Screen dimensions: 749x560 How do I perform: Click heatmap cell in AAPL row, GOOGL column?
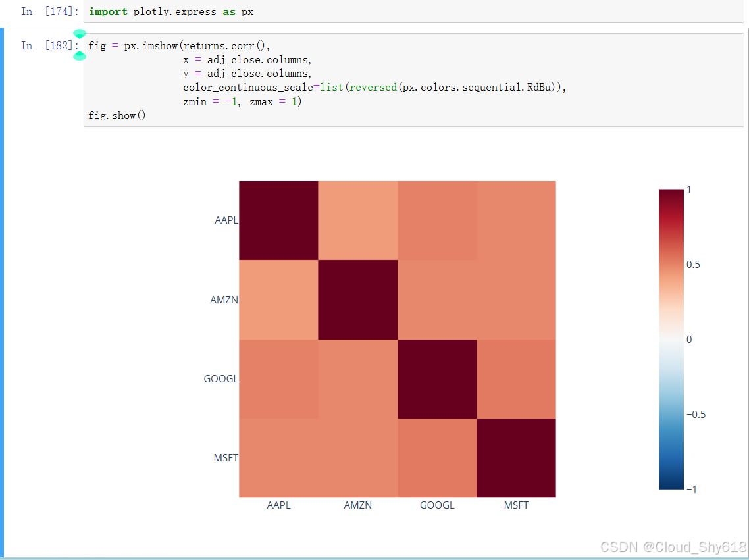coord(437,220)
